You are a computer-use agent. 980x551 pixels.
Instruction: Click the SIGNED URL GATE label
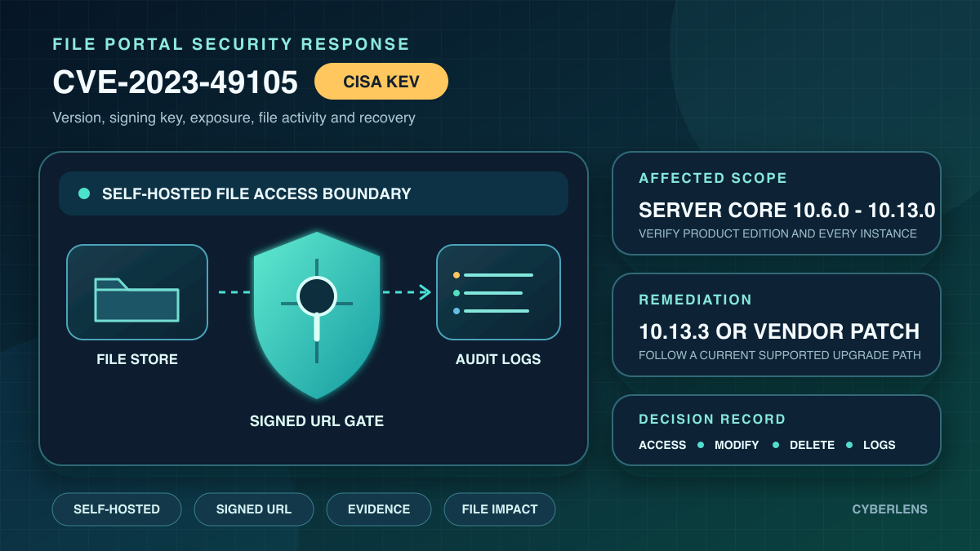point(317,421)
